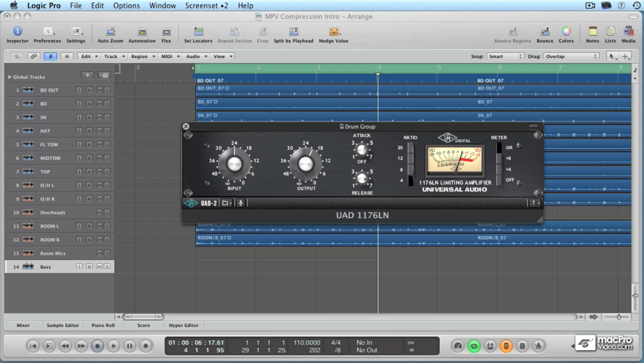Open the Audio local menu dropdown
The width and height of the screenshot is (644, 363).
tap(196, 56)
